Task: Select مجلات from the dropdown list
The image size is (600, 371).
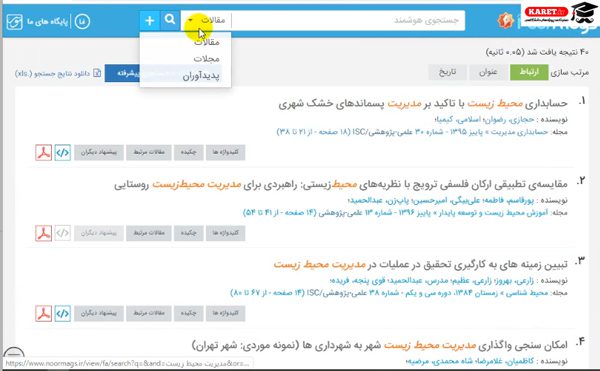Action: [207, 59]
